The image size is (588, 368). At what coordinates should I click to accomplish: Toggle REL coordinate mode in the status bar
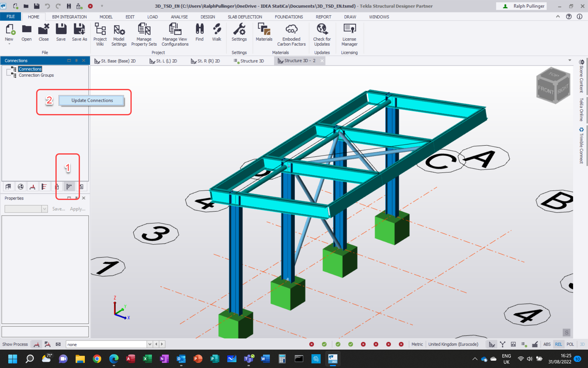tap(558, 344)
